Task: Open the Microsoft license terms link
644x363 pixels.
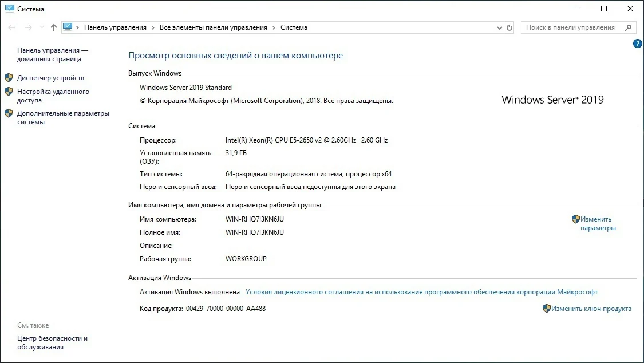Action: 421,292
